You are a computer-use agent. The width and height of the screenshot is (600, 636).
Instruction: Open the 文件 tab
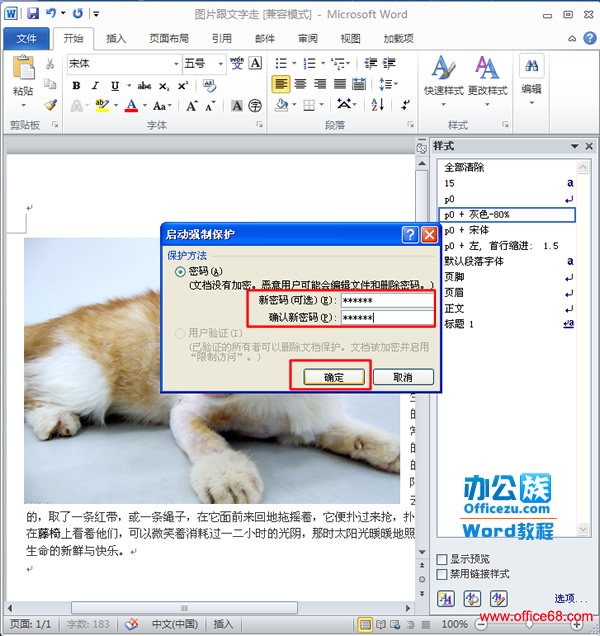[x=26, y=39]
